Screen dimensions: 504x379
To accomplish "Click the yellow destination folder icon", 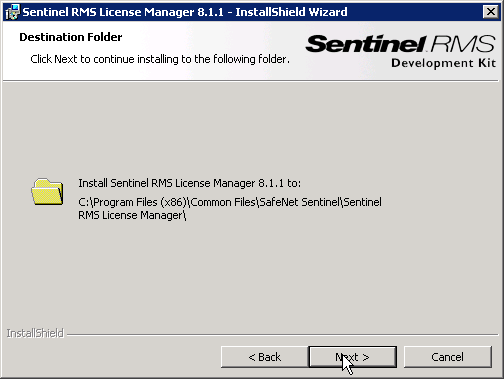I will pyautogui.click(x=47, y=191).
